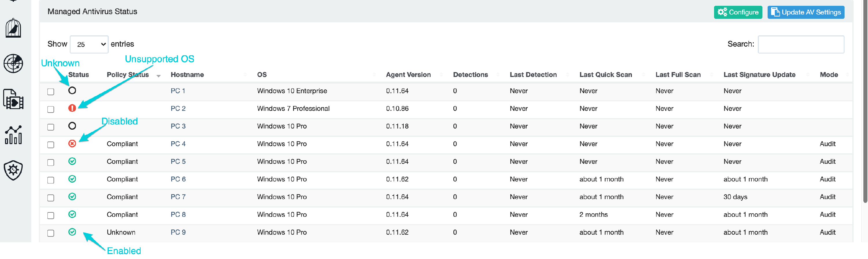This screenshot has height=259, width=868.
Task: Click the red unsupported OS icon for PC 2
Action: (x=72, y=108)
